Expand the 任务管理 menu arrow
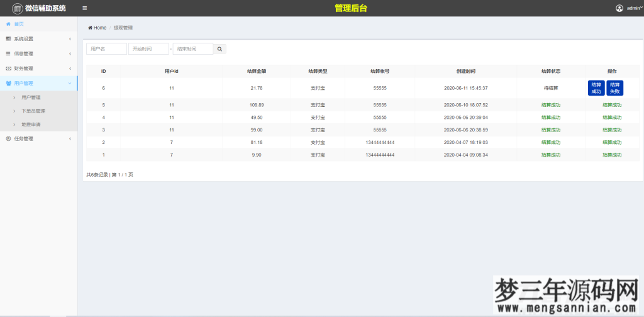 pyautogui.click(x=70, y=138)
